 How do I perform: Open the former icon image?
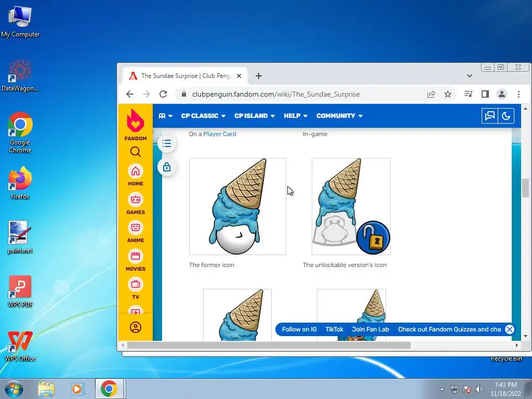(x=237, y=206)
